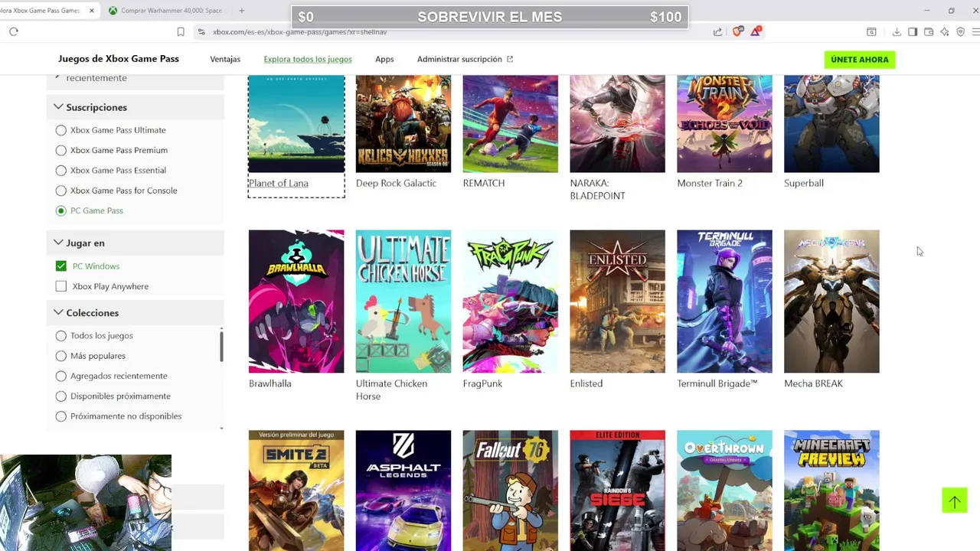
Task: Select Más populares collection
Action: (x=61, y=356)
